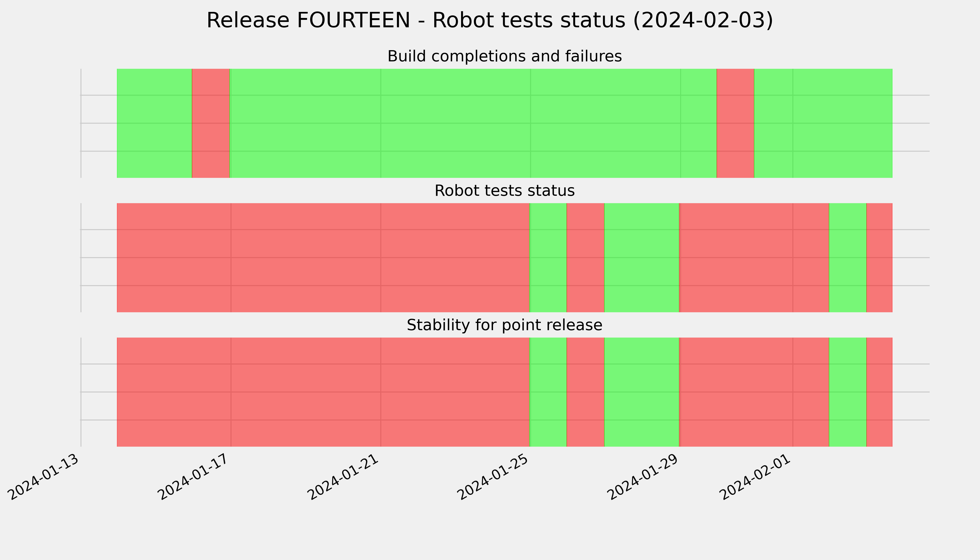Select the first green region of Build chart
This screenshot has height=560, width=980.
(154, 123)
